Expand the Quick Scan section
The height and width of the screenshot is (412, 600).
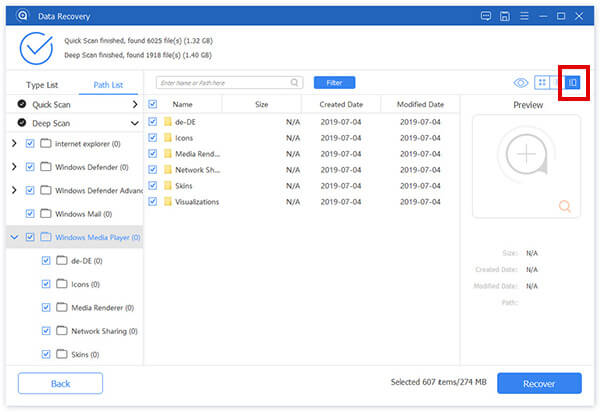coord(135,104)
